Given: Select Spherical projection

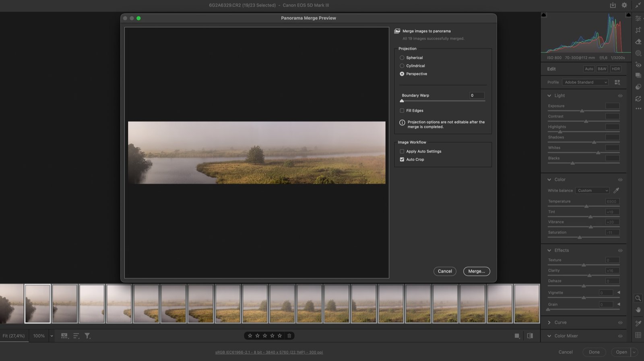Looking at the screenshot, I should [x=402, y=58].
